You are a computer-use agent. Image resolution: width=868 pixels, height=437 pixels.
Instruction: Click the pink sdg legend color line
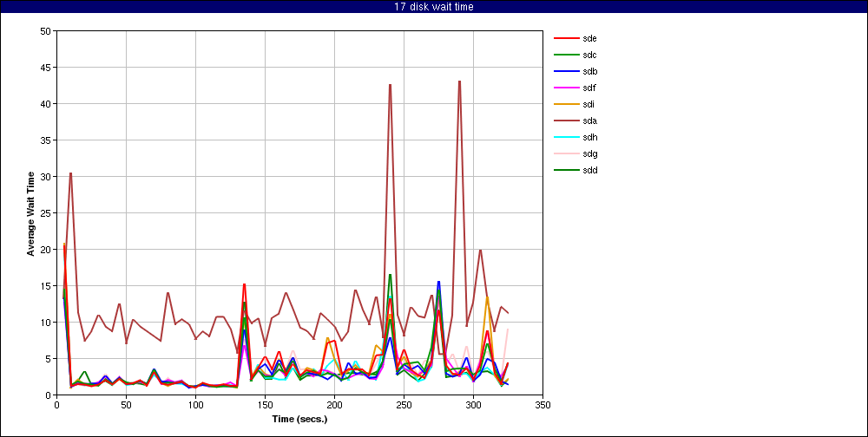click(565, 153)
